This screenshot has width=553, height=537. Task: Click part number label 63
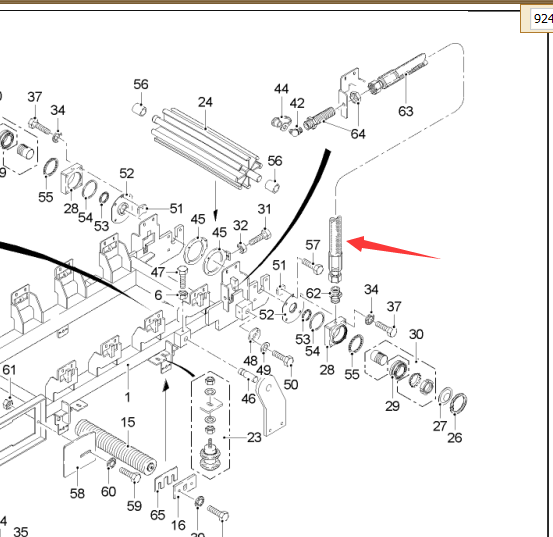(x=406, y=111)
